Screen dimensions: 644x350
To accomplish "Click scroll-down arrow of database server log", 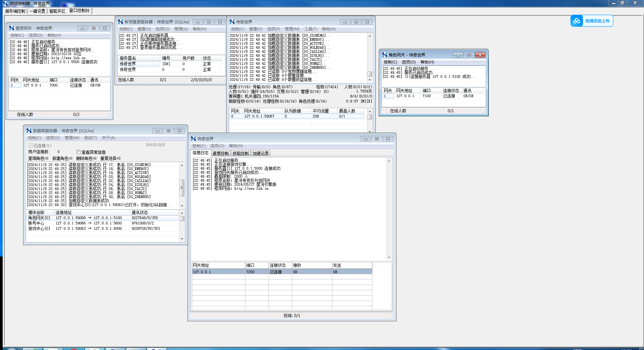I will coord(182,205).
